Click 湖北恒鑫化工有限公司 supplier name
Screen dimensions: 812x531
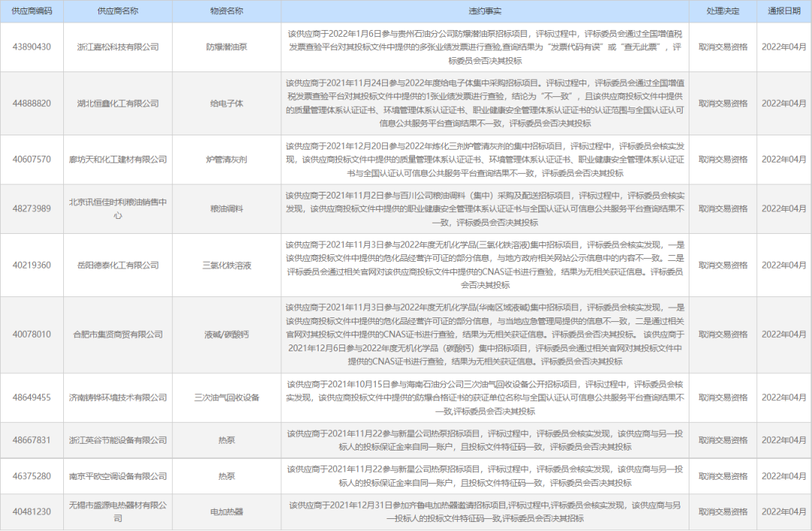[x=119, y=105]
